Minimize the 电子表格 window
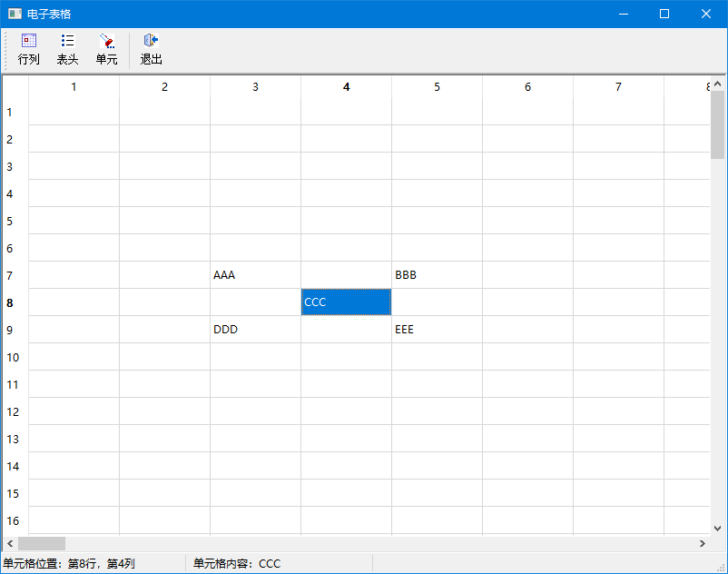This screenshot has width=728, height=574. 624,14
